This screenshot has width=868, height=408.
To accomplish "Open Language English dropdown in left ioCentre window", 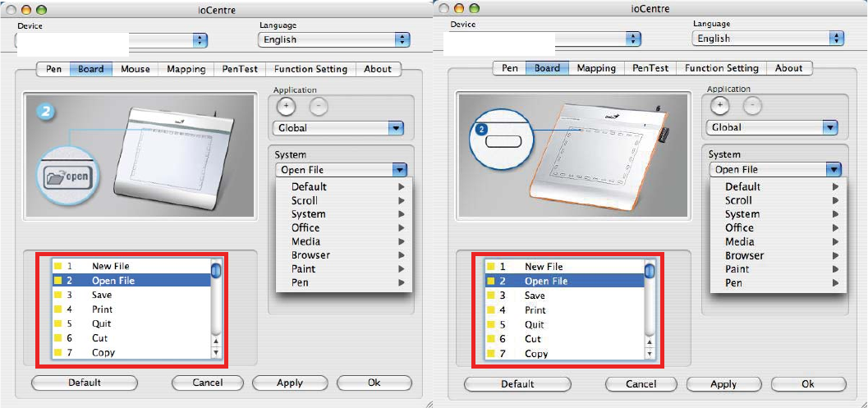I will (333, 40).
